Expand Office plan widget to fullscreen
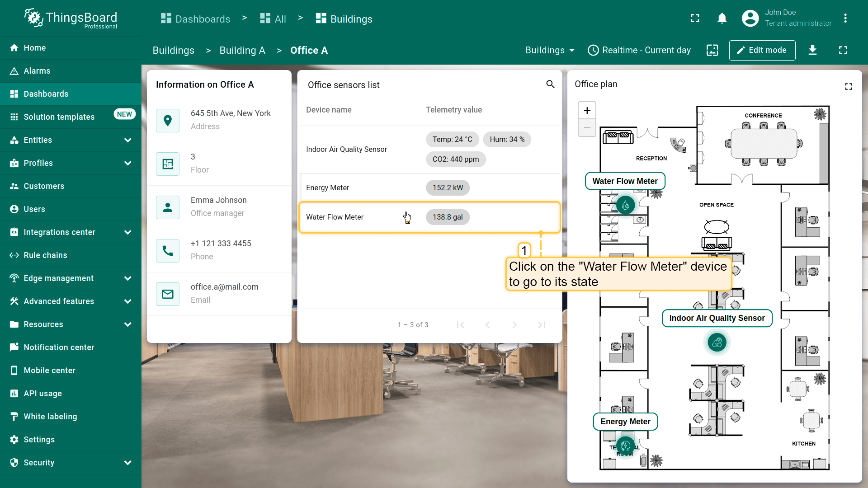The width and height of the screenshot is (868, 488). pos(848,86)
